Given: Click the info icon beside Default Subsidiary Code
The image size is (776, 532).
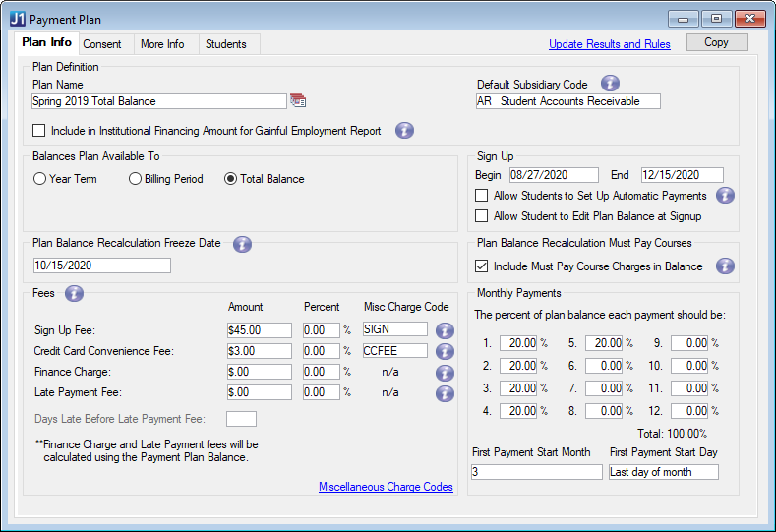Looking at the screenshot, I should point(610,84).
